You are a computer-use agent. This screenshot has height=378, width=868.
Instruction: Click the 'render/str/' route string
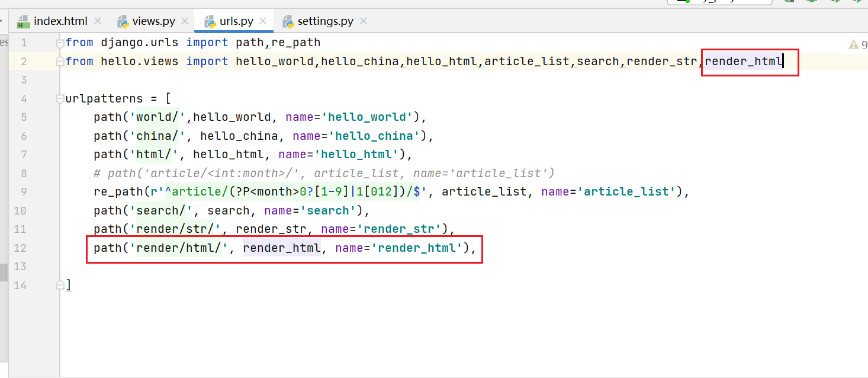tap(175, 229)
